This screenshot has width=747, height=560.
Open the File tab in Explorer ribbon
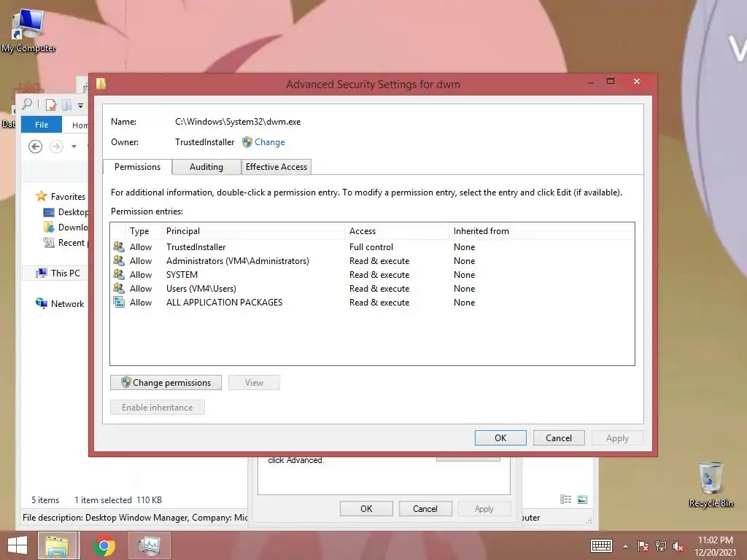[42, 124]
